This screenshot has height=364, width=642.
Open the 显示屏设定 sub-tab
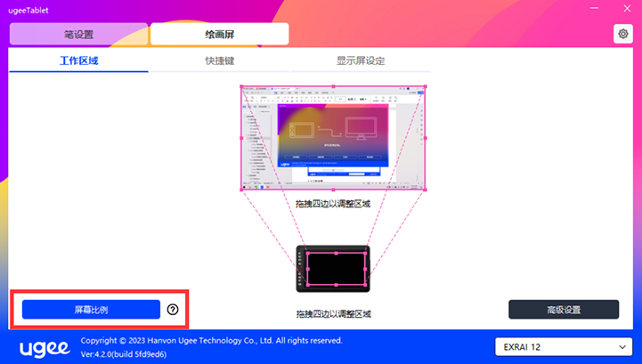pyautogui.click(x=361, y=61)
